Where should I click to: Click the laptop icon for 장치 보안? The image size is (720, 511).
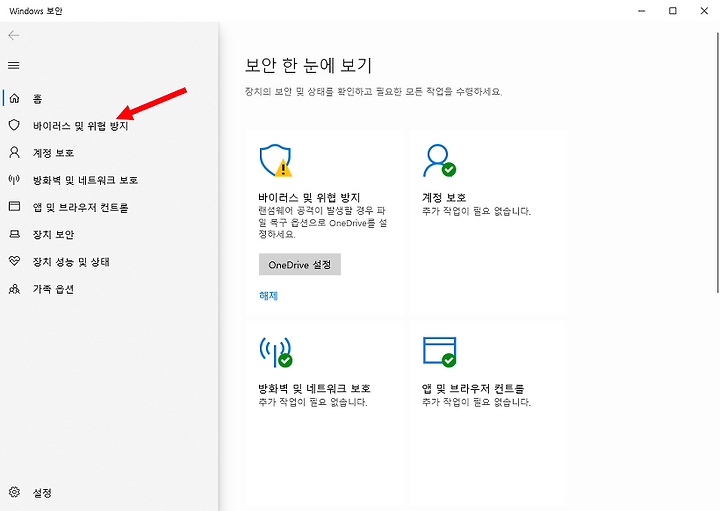click(14, 234)
